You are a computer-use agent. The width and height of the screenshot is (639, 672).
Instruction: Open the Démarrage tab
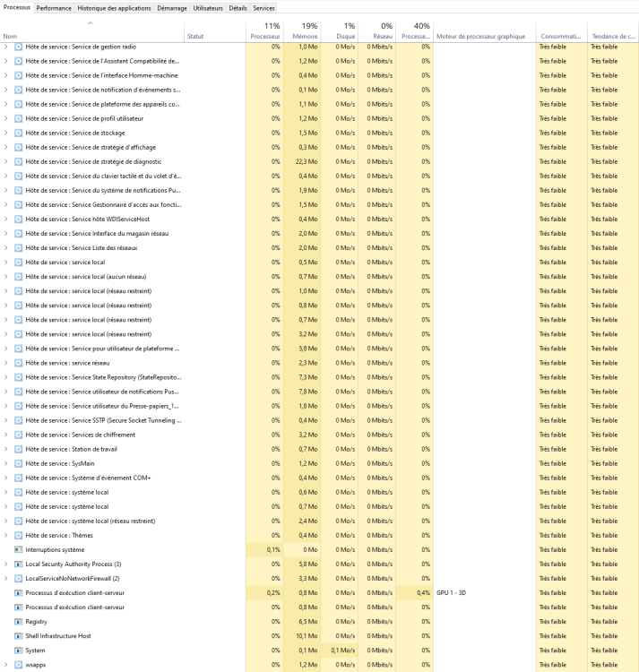coord(172,7)
